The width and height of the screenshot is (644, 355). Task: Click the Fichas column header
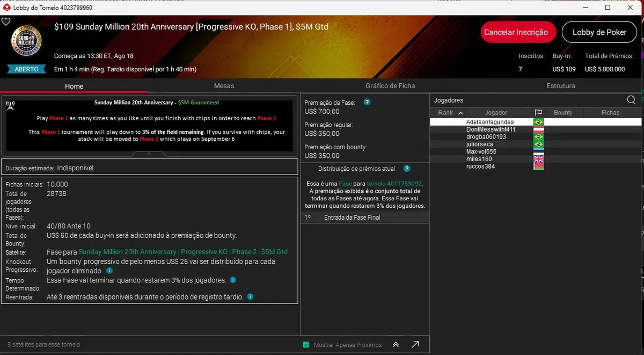[x=610, y=113]
